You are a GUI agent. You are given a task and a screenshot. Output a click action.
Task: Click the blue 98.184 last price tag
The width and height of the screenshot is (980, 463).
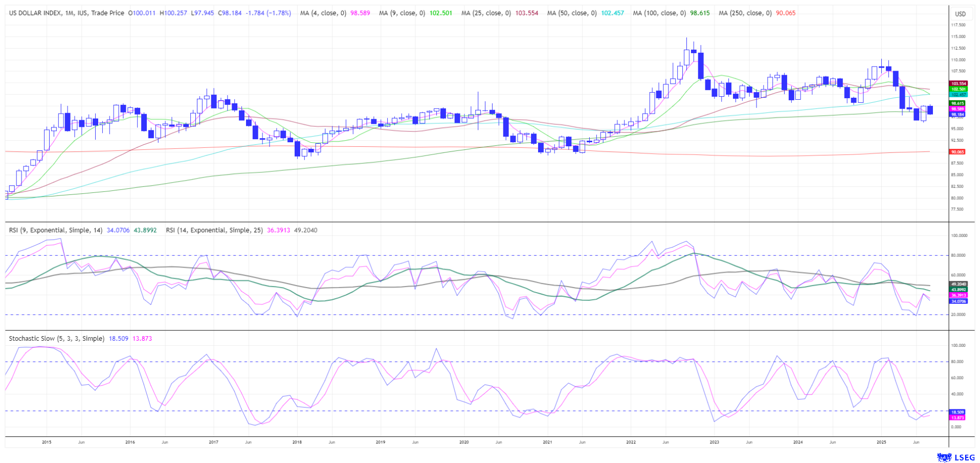[x=957, y=115]
